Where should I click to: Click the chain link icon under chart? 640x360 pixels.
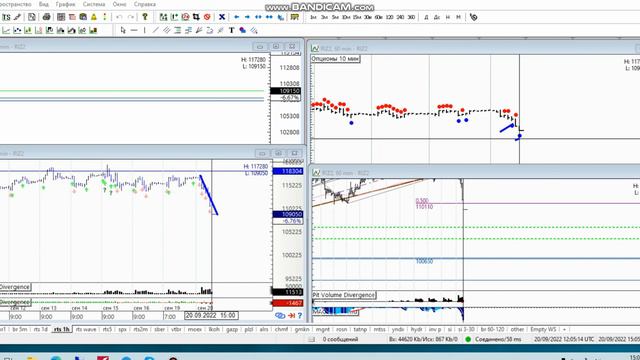[x=280, y=316]
